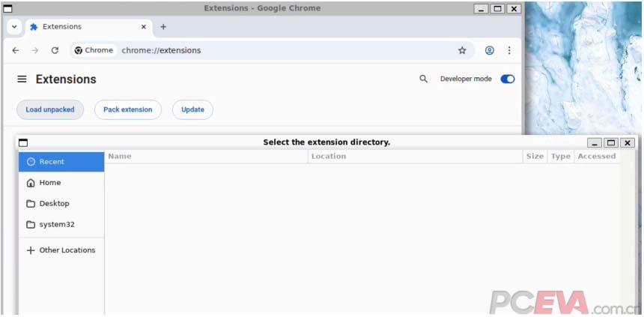Click the Pack extension button
Screen dimensions: 644x317
pyautogui.click(x=127, y=109)
